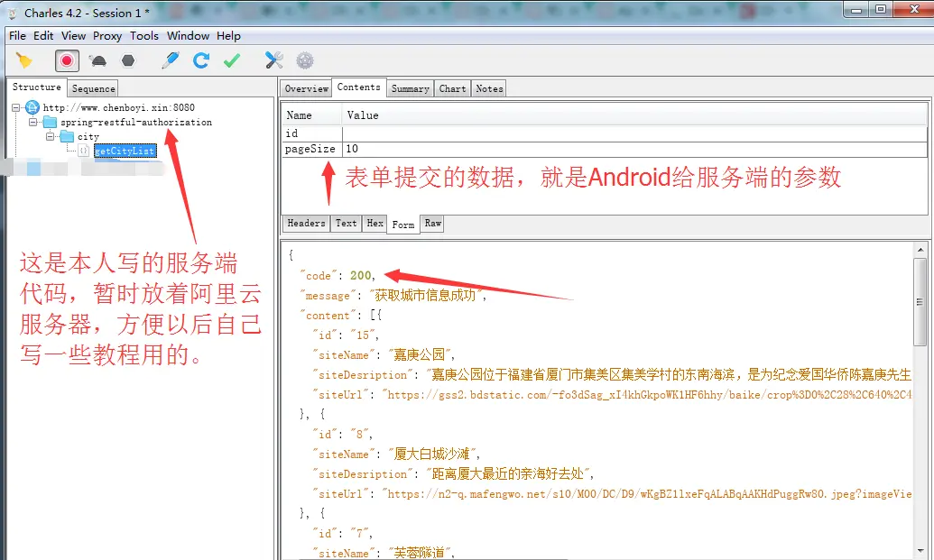The image size is (934, 560).
Task: Select the spring-restful-authorization folder
Action: 135,122
